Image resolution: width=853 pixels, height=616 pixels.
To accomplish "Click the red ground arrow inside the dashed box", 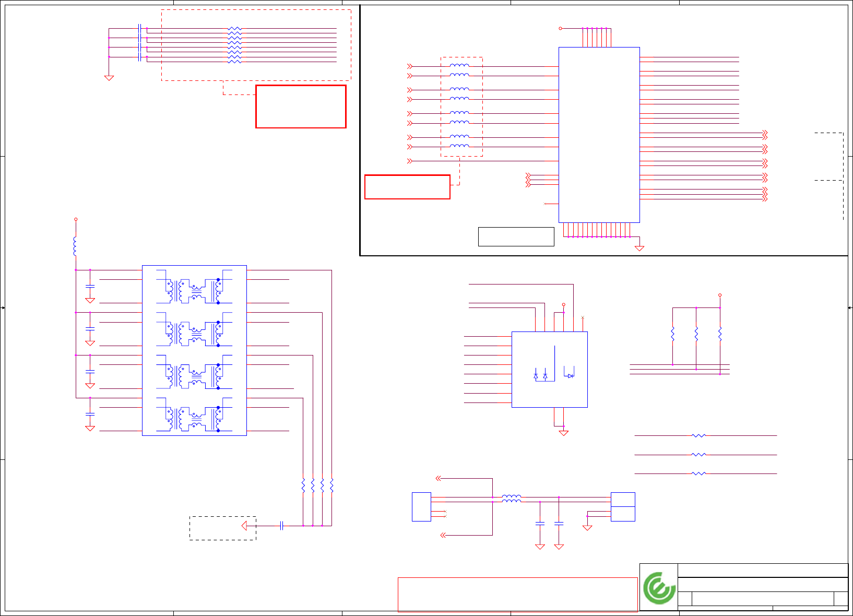I will tap(244, 526).
